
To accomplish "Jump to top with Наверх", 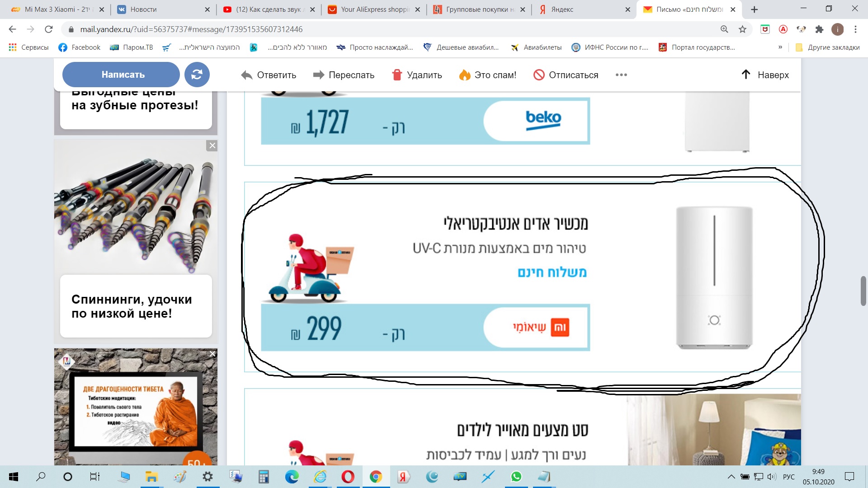I will coord(765,75).
